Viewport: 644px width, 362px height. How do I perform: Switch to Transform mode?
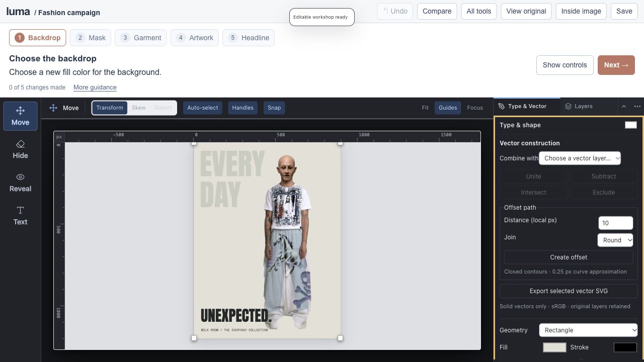[110, 108]
